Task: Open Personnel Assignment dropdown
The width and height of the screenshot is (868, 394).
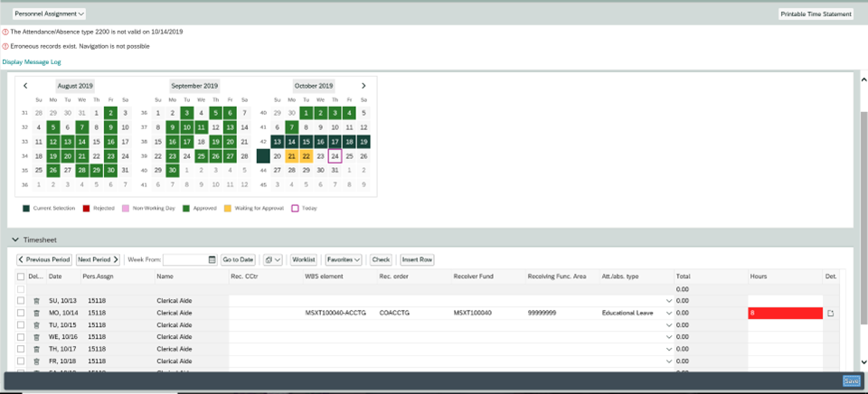Action: (x=50, y=14)
